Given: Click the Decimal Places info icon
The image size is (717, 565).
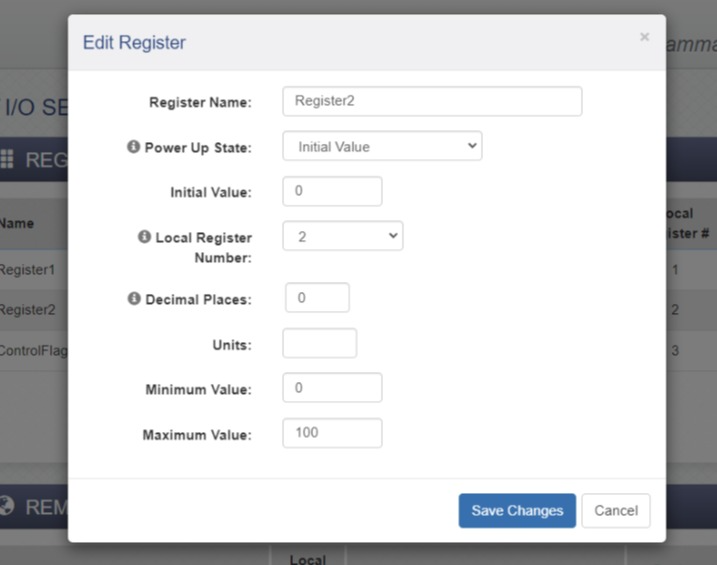Looking at the screenshot, I should pos(134,298).
